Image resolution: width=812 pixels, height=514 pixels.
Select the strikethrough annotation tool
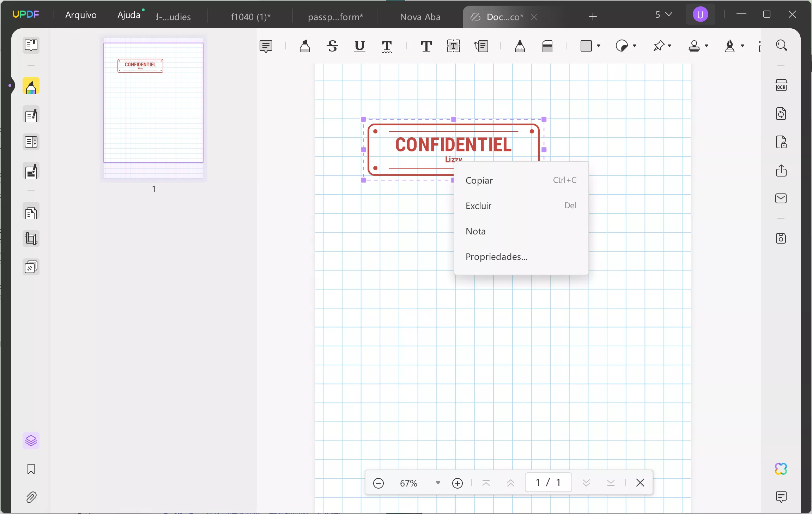332,46
